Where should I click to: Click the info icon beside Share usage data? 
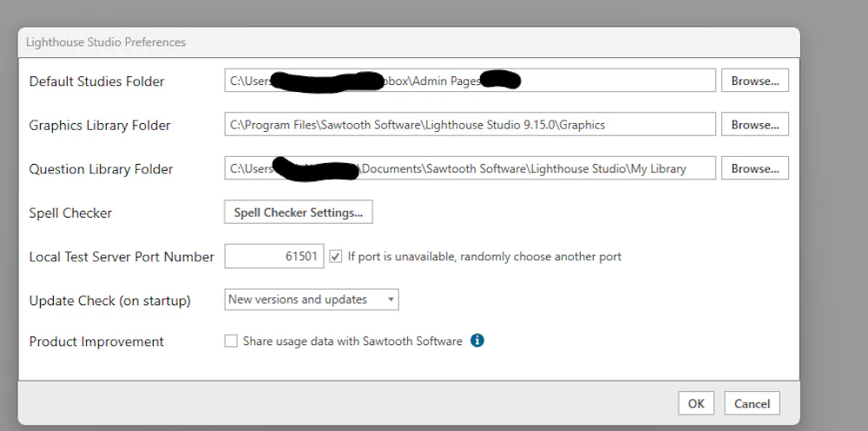coord(477,340)
